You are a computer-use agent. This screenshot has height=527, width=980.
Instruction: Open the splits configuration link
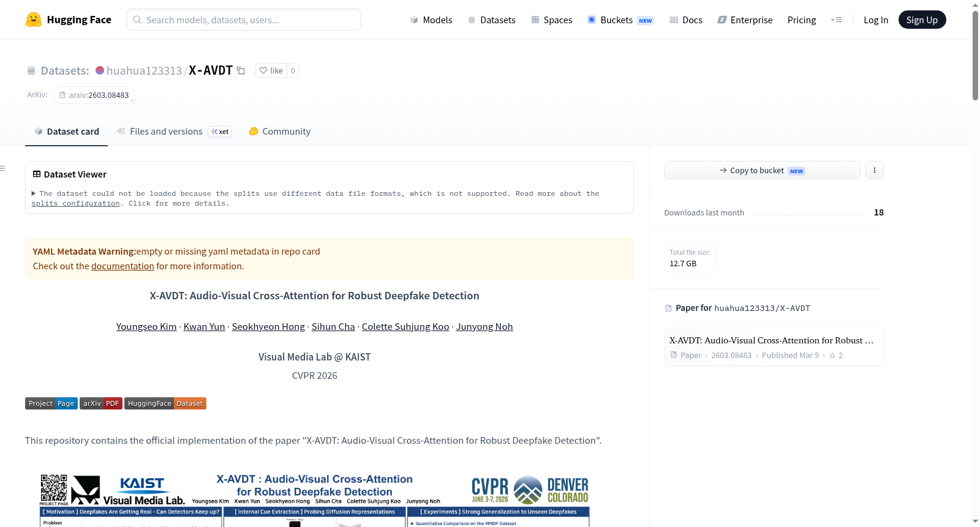point(76,204)
